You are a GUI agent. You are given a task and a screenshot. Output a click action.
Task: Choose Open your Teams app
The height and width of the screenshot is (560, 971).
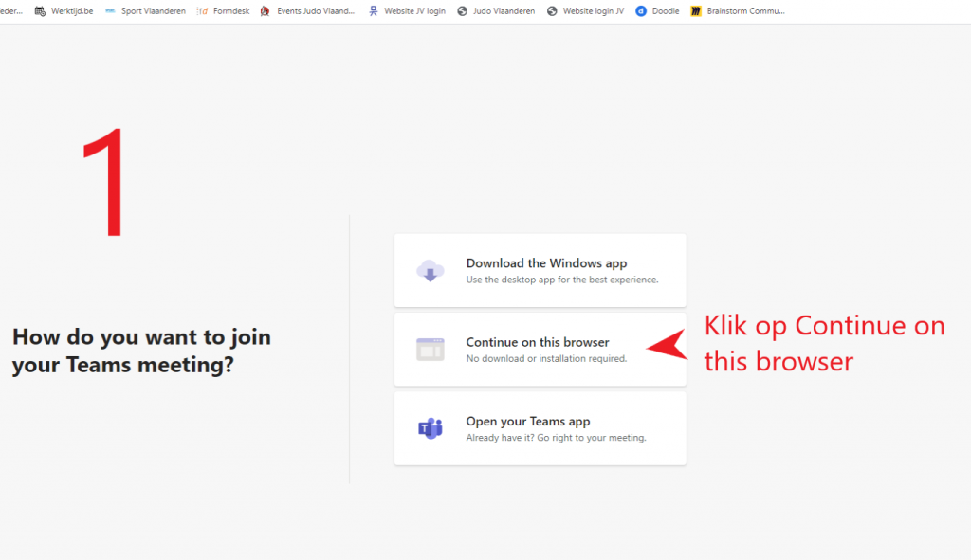point(540,428)
